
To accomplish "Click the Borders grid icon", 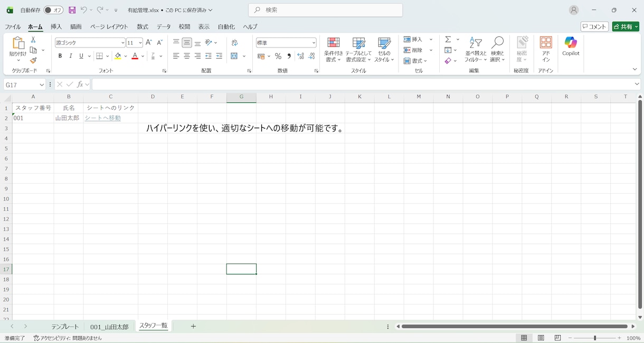I will point(99,56).
